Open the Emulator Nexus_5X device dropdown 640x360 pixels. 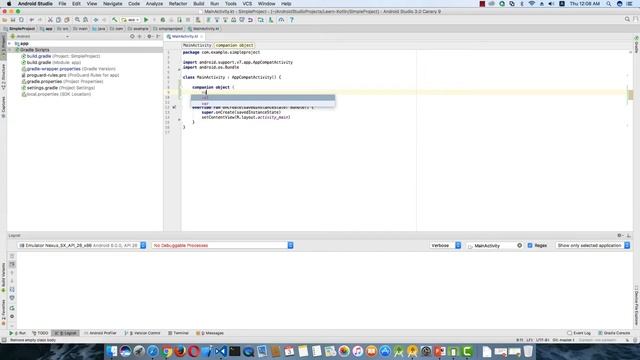[x=82, y=245]
